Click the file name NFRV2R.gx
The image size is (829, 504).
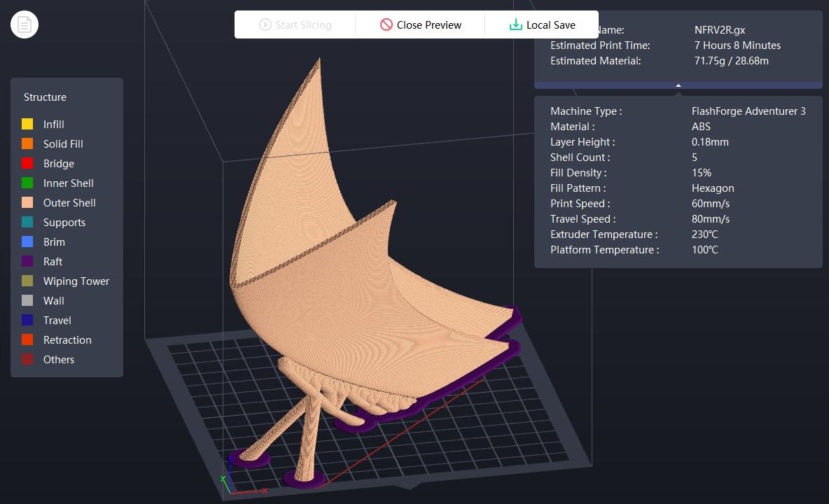[x=720, y=30]
